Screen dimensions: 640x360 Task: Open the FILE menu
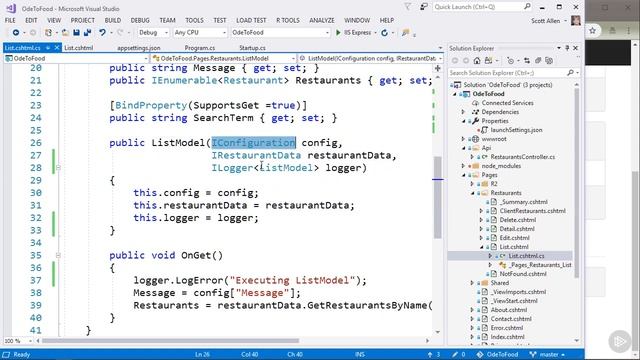tap(10, 20)
